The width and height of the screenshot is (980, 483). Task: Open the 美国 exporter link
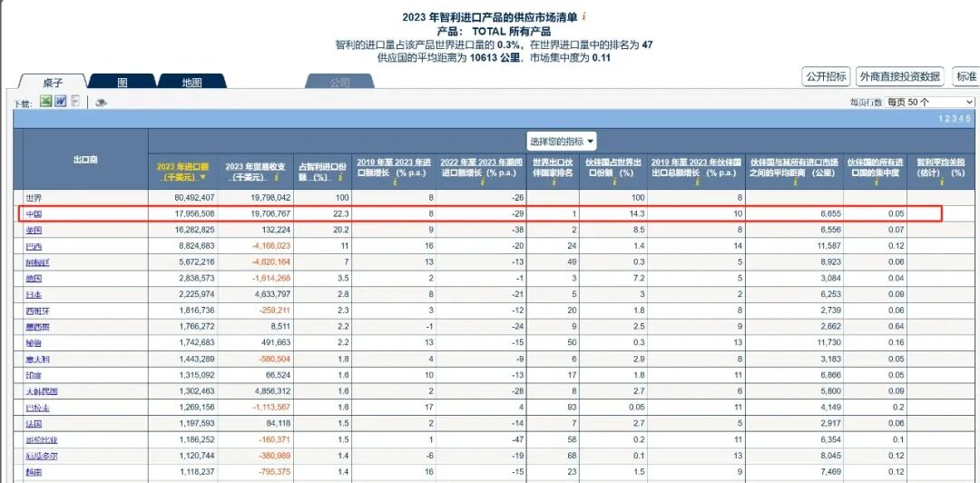[x=34, y=231]
